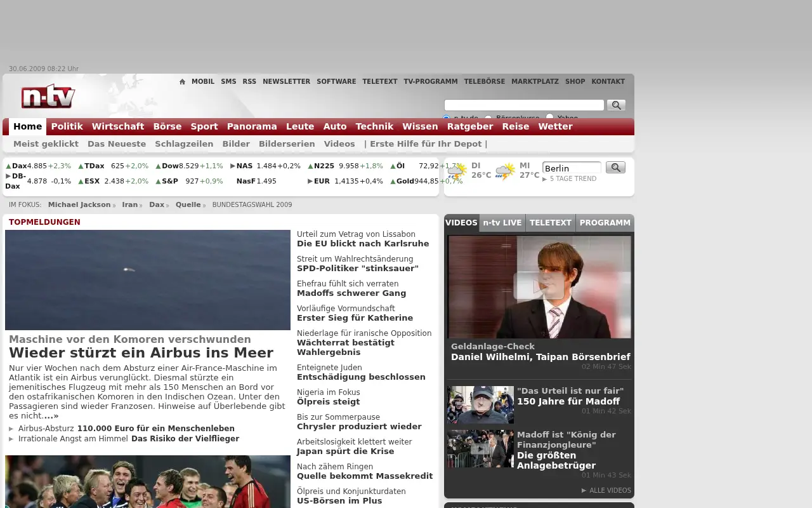Open the '150 Jahre für Madoff' video thumbnail
The width and height of the screenshot is (812, 508).
[480, 404]
